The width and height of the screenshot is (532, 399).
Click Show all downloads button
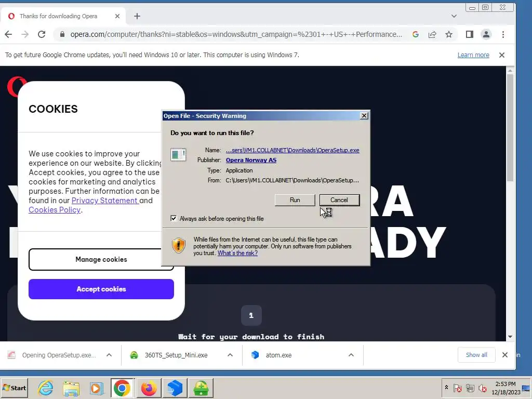pyautogui.click(x=476, y=355)
